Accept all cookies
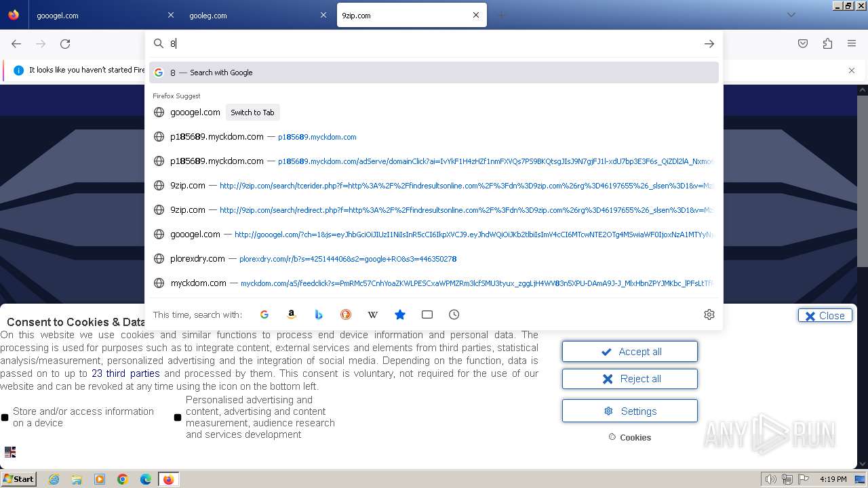The width and height of the screenshot is (868, 488). coord(630,352)
